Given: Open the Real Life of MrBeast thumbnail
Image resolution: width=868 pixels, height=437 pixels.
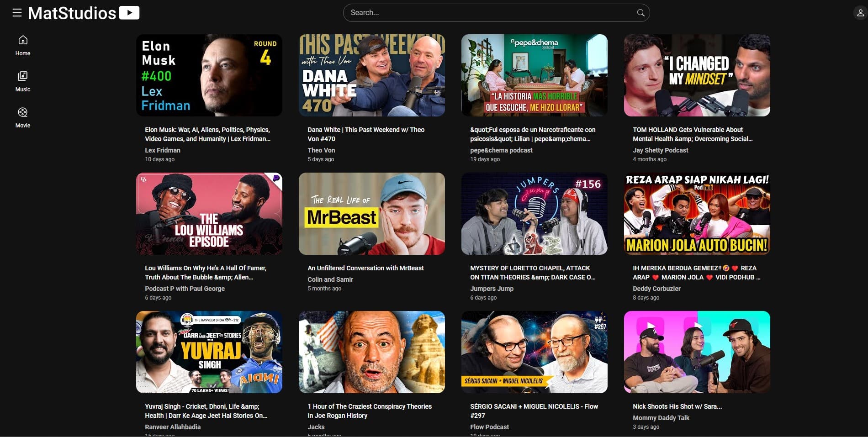Looking at the screenshot, I should (x=372, y=214).
